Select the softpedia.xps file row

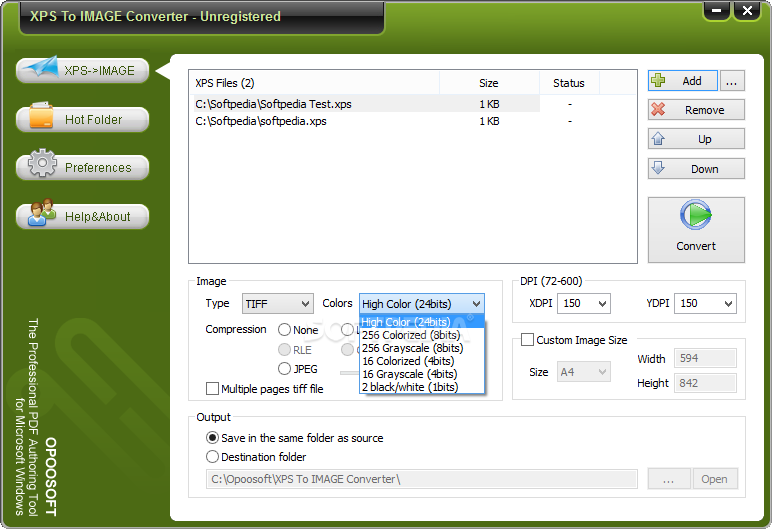413,121
